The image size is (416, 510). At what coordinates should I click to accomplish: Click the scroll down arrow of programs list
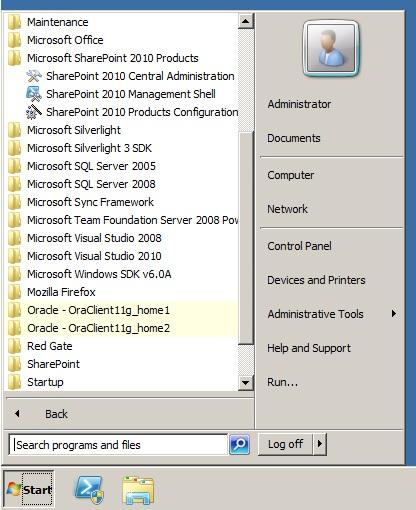pos(246,382)
